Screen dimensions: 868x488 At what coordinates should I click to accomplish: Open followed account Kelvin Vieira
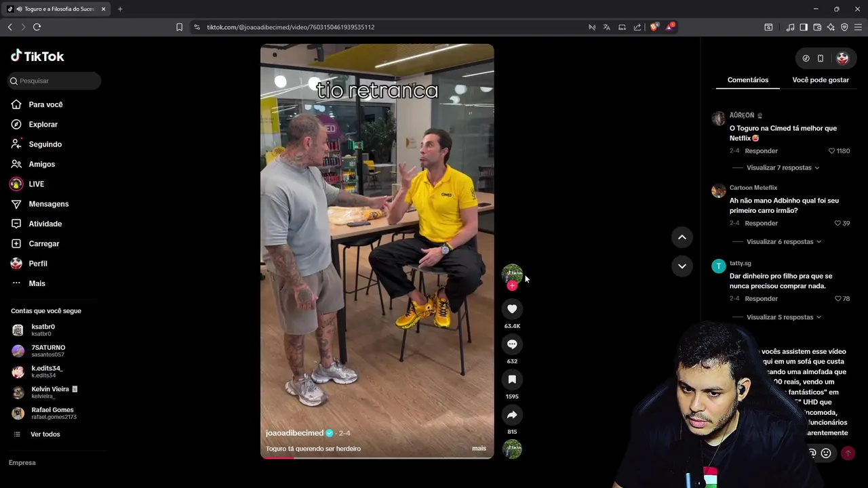[54, 392]
